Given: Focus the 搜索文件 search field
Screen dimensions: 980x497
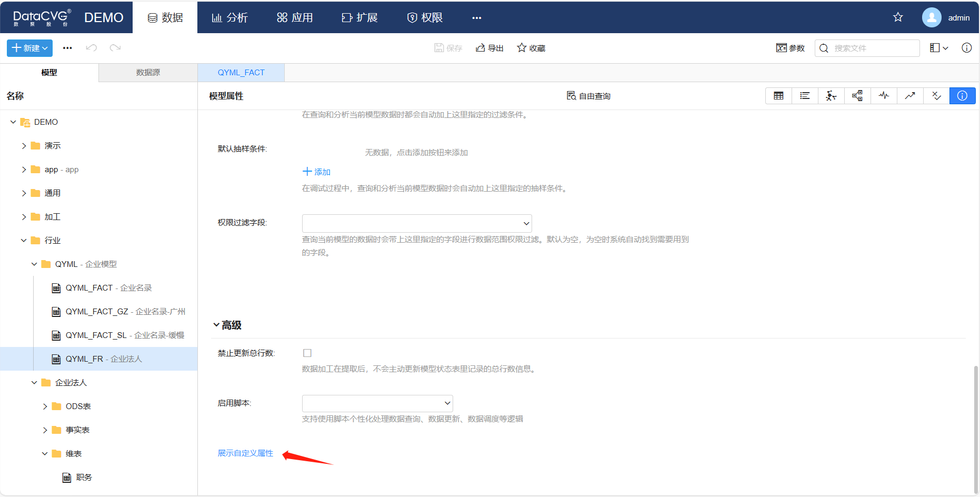Looking at the screenshot, I should coord(867,48).
